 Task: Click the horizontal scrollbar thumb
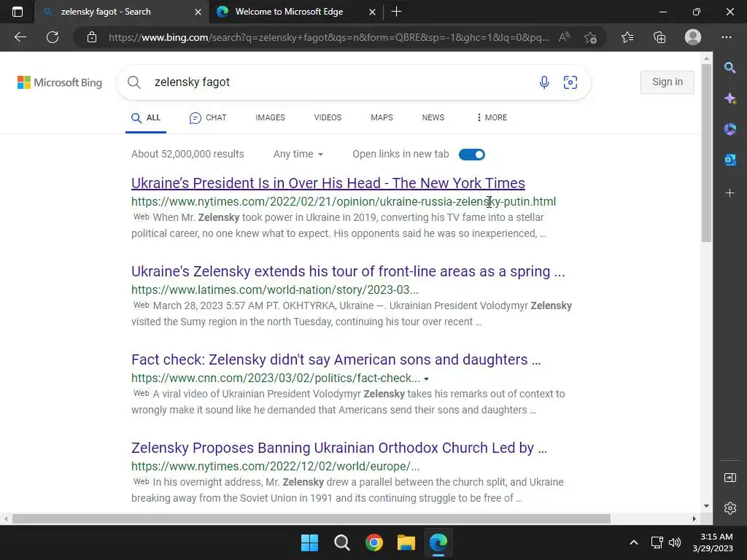pyautogui.click(x=311, y=518)
